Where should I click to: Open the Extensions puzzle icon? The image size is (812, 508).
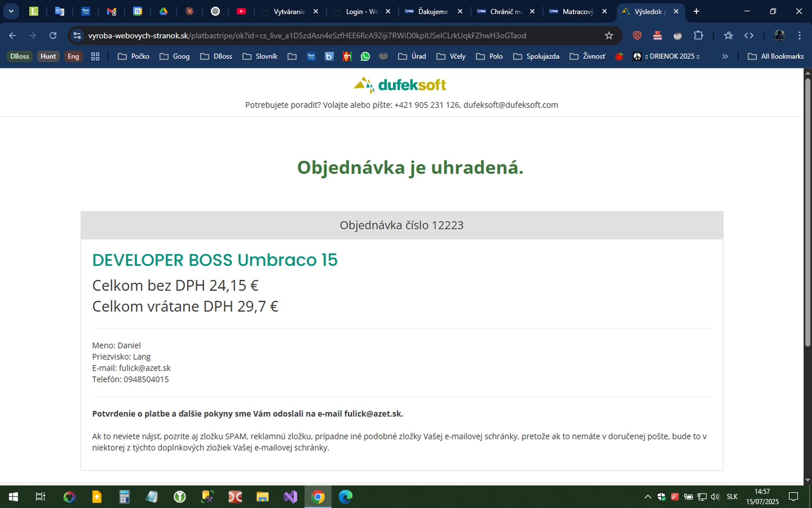[x=698, y=36]
